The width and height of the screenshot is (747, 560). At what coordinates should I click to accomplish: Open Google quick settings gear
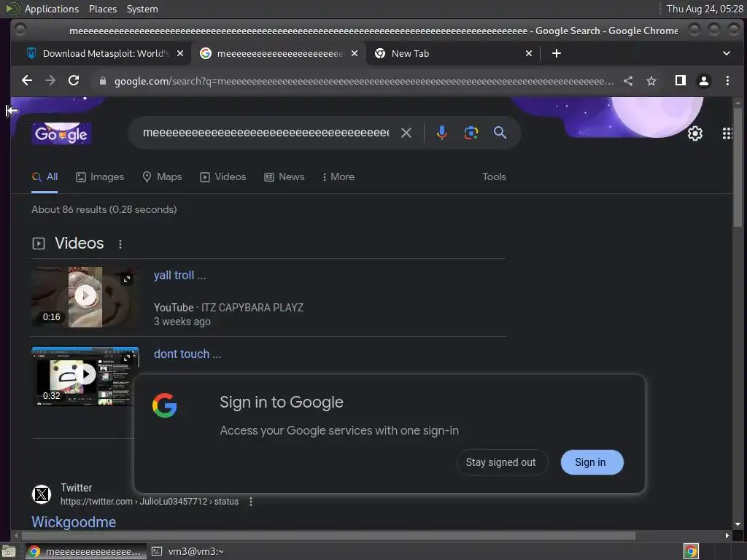pyautogui.click(x=695, y=133)
